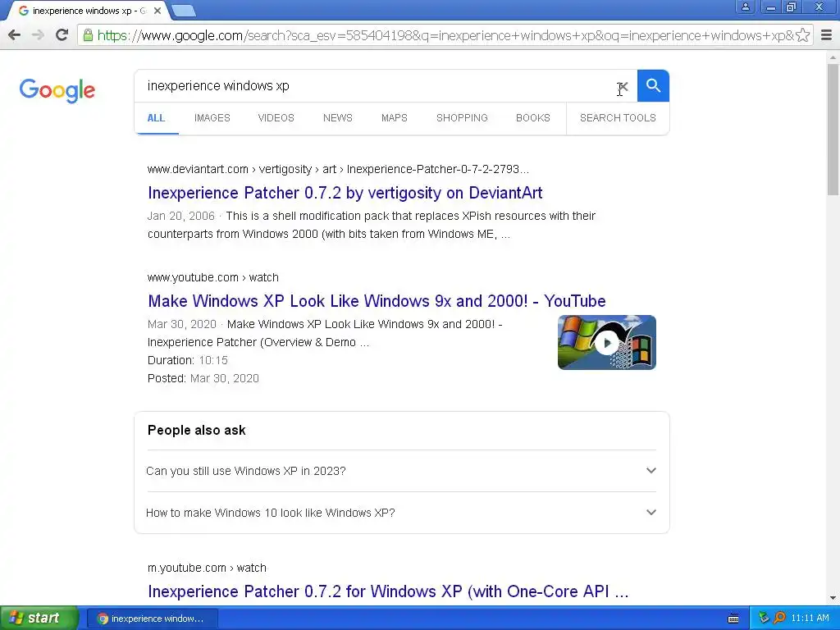Image resolution: width=840 pixels, height=630 pixels.
Task: Click the green network tray icon
Action: pos(764,618)
